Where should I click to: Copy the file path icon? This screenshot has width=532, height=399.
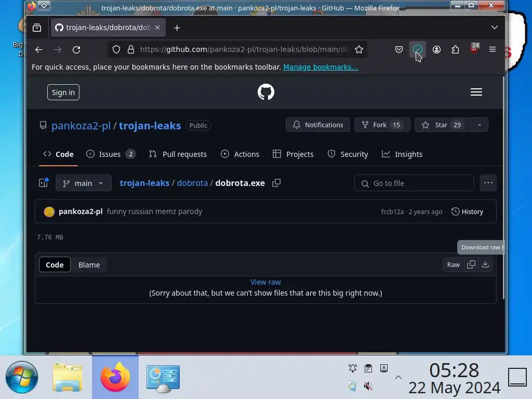(x=276, y=183)
